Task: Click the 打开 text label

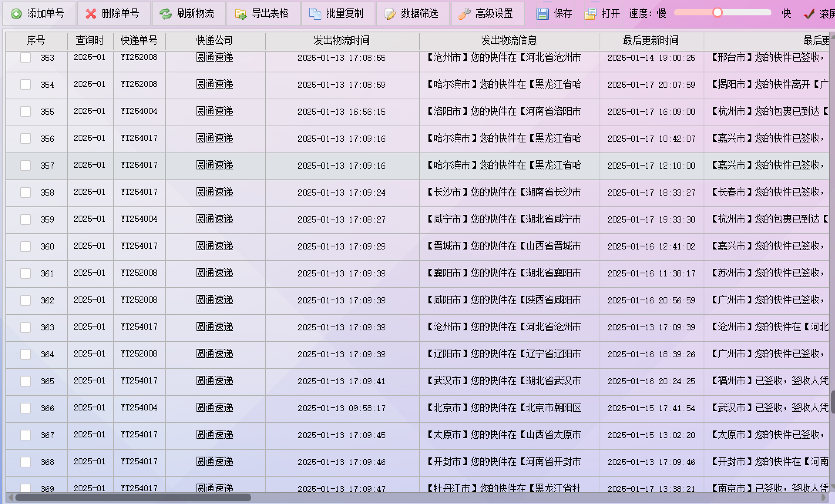Action: 611,13
